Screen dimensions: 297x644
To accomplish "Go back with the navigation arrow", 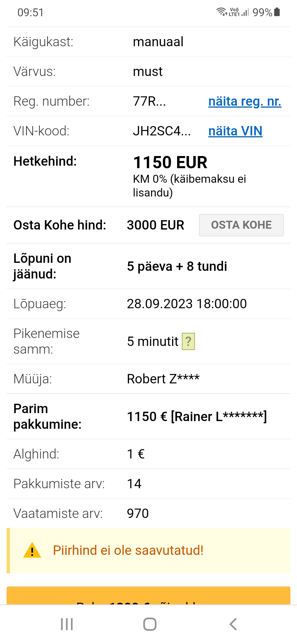I will (233, 624).
